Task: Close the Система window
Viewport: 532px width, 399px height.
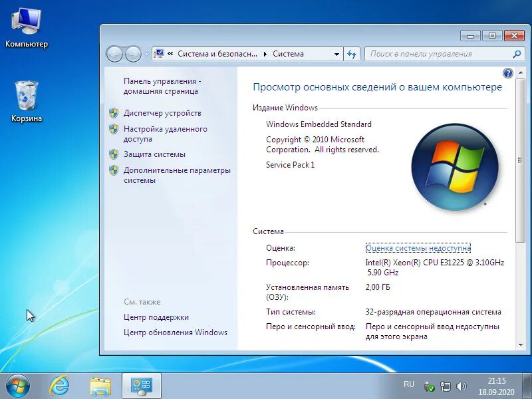Action: click(x=514, y=36)
